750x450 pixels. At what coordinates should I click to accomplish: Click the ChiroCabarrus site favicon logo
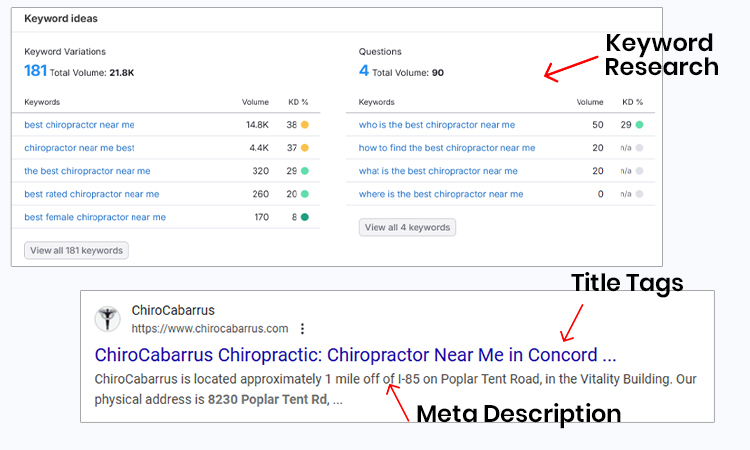[x=107, y=319]
